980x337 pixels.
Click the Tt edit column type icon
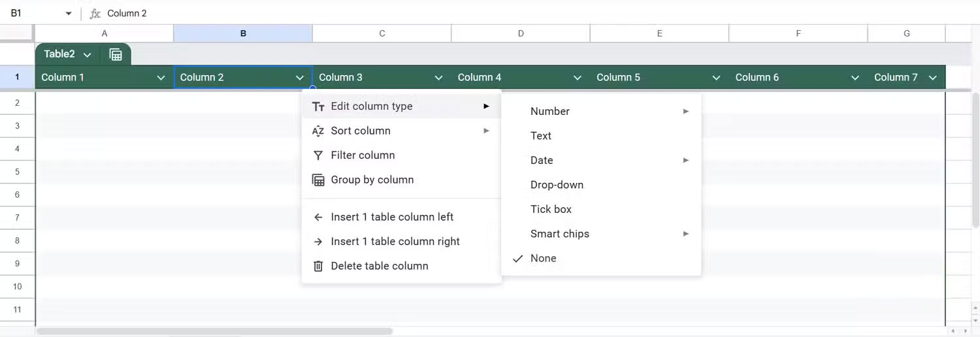[x=318, y=106]
